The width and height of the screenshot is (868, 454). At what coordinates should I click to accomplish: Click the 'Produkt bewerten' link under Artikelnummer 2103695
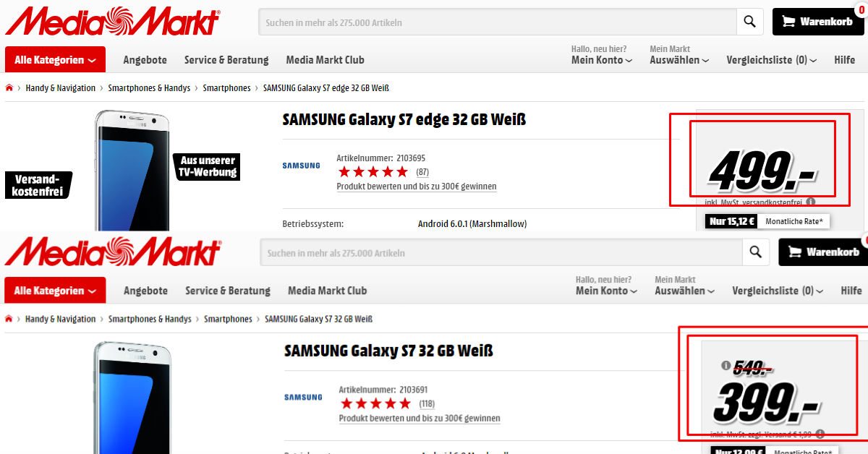[x=417, y=187]
